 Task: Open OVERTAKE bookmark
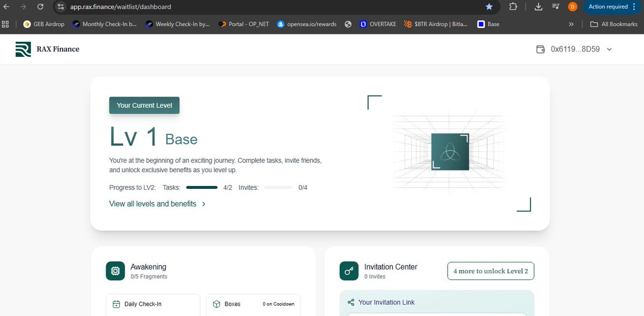coord(378,24)
